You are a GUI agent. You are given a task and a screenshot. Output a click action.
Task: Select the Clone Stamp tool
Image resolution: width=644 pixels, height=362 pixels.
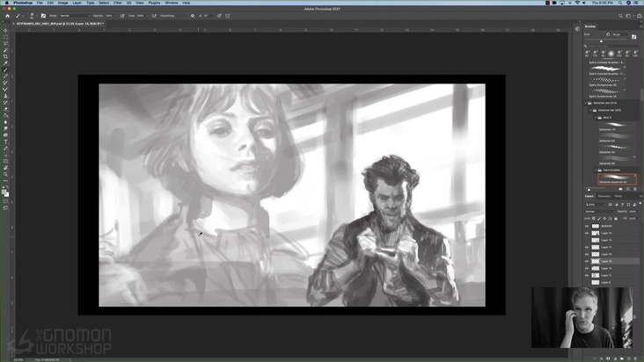5,96
